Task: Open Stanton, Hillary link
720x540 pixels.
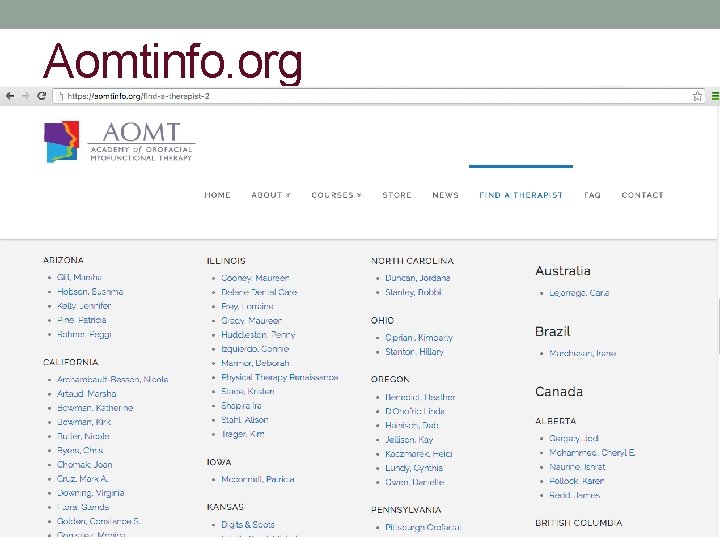Action: pos(414,352)
